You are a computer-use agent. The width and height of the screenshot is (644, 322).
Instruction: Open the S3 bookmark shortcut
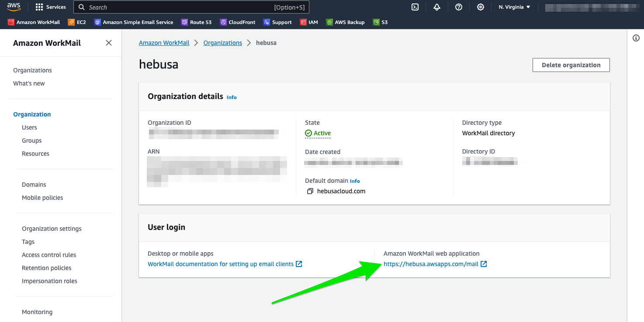[380, 22]
